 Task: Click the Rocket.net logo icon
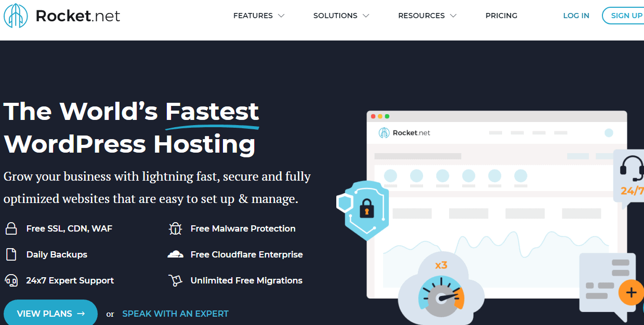point(16,16)
